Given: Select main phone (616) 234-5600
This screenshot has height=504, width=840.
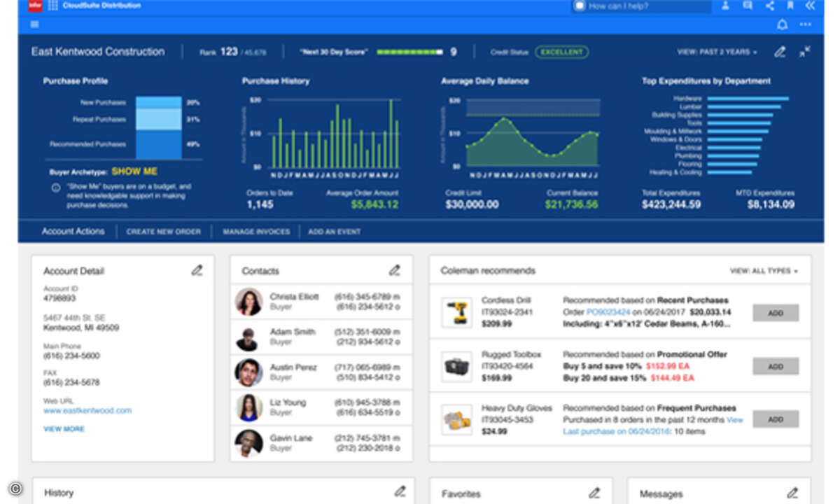Looking at the screenshot, I should click(71, 356).
